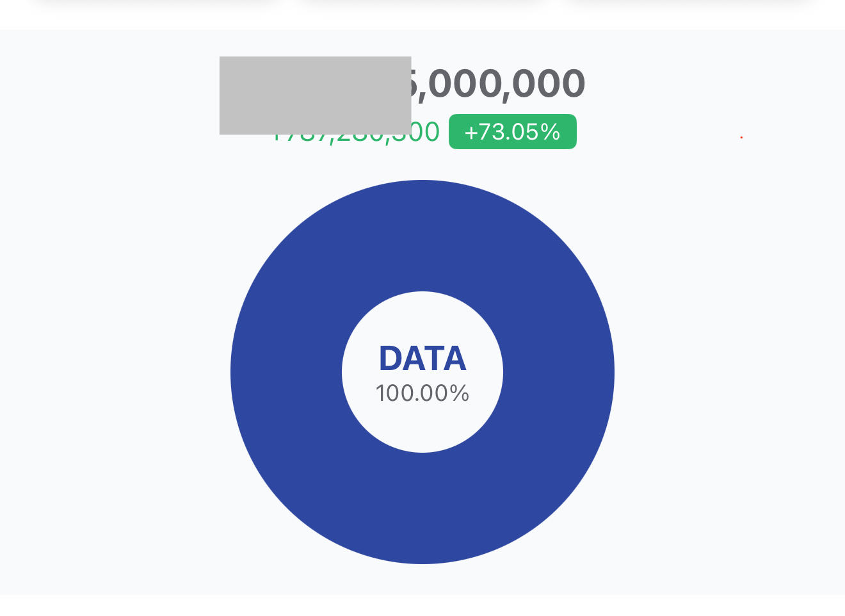Open the first summary card at top
The height and width of the screenshot is (616, 845).
[x=156, y=4]
